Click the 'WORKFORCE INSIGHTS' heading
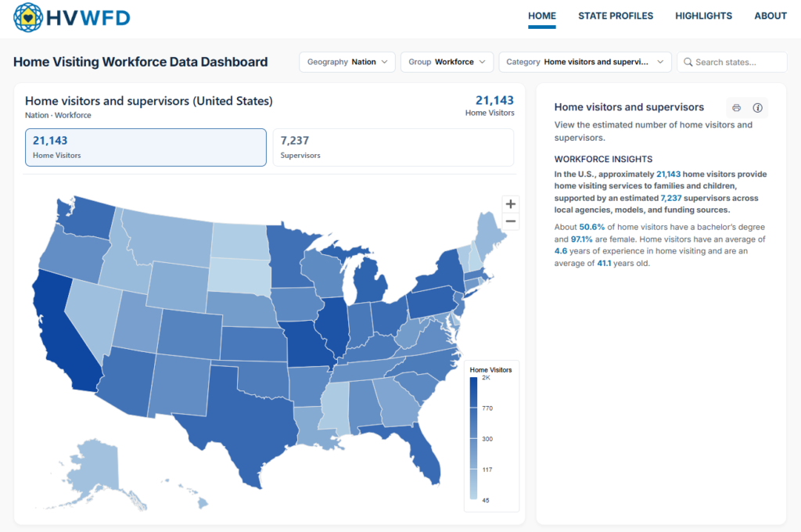The height and width of the screenshot is (532, 801). tap(603, 159)
